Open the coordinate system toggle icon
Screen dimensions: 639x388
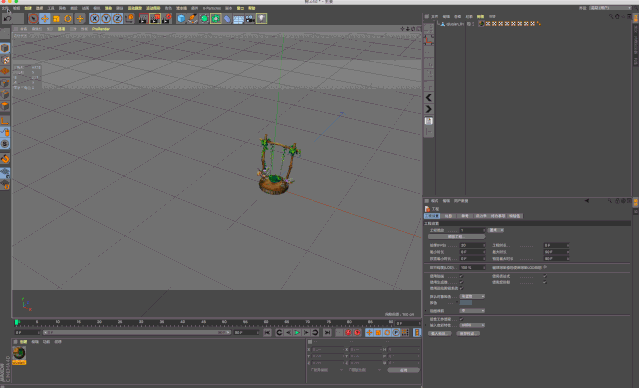(x=129, y=18)
